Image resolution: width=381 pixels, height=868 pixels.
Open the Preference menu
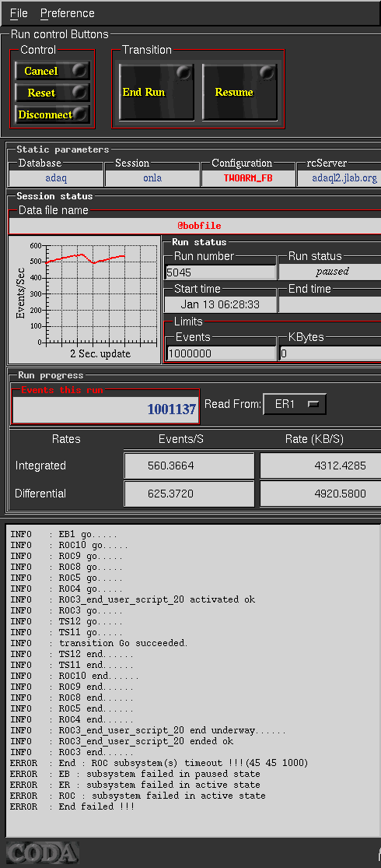[x=68, y=13]
